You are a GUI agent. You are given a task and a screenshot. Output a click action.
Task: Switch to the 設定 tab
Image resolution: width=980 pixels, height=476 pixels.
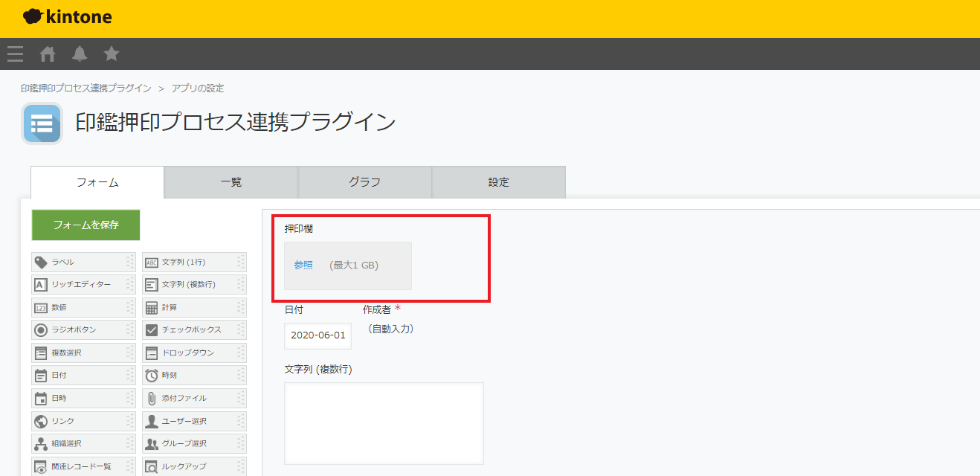coord(499,182)
